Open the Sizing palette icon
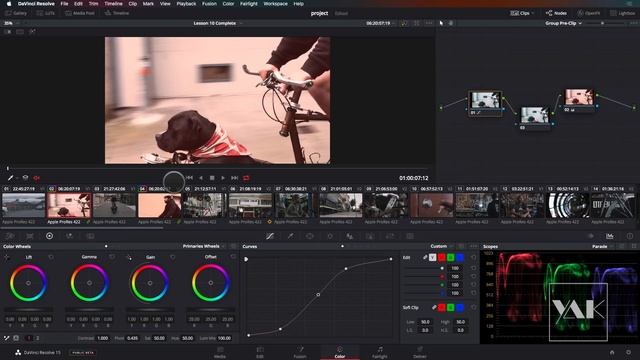This screenshot has height=360, width=640. click(x=390, y=236)
